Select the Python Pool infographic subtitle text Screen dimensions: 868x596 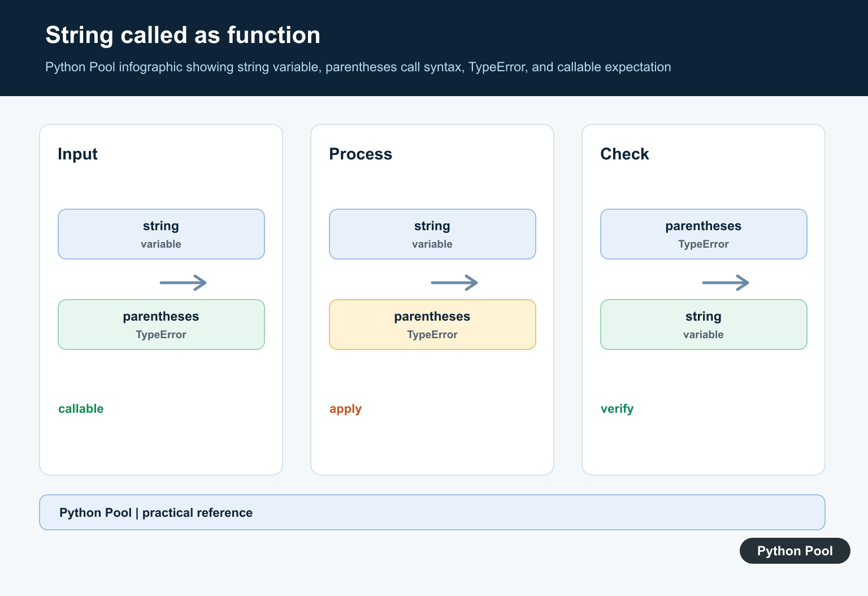[358, 67]
